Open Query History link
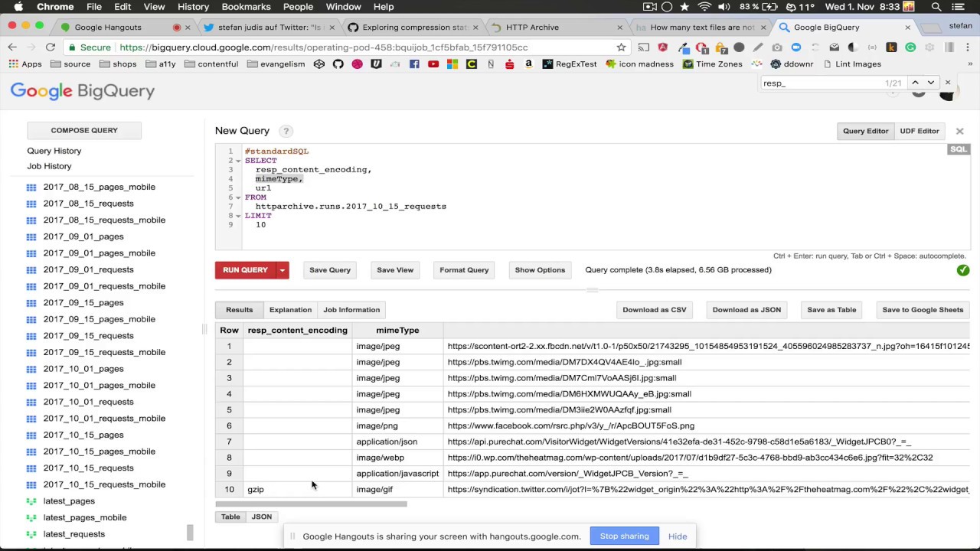The image size is (980, 551). 54,151
